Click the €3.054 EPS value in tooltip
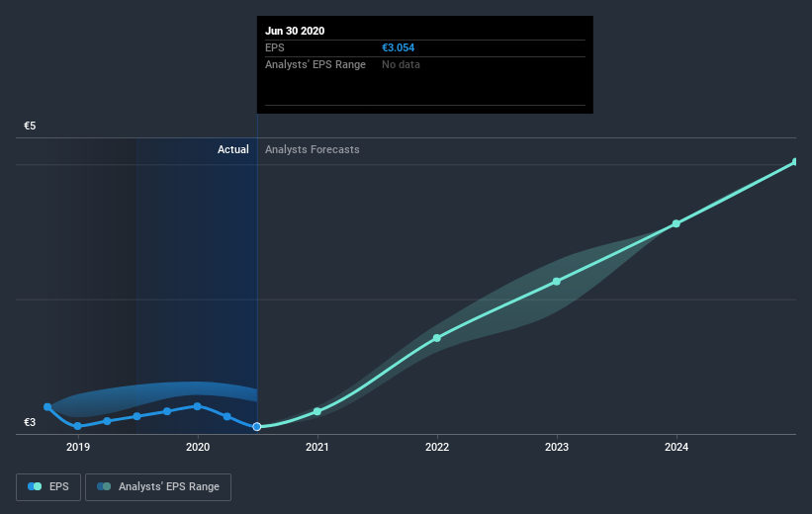The height and width of the screenshot is (514, 812). (399, 47)
